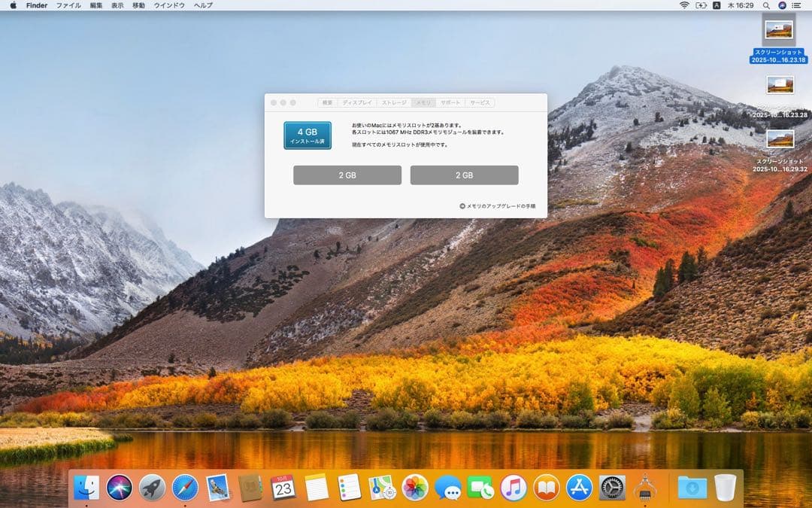Open FaceTime from the Dock

click(x=481, y=489)
